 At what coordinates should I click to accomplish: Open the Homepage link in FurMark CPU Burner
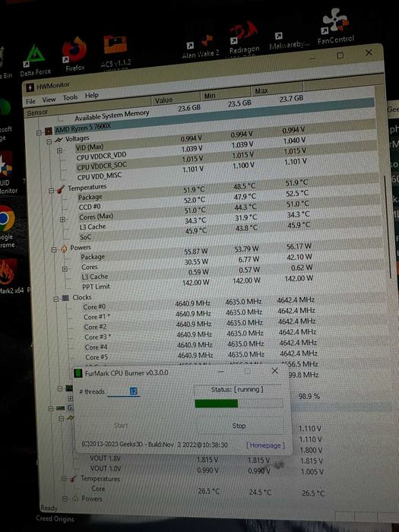pos(265,445)
